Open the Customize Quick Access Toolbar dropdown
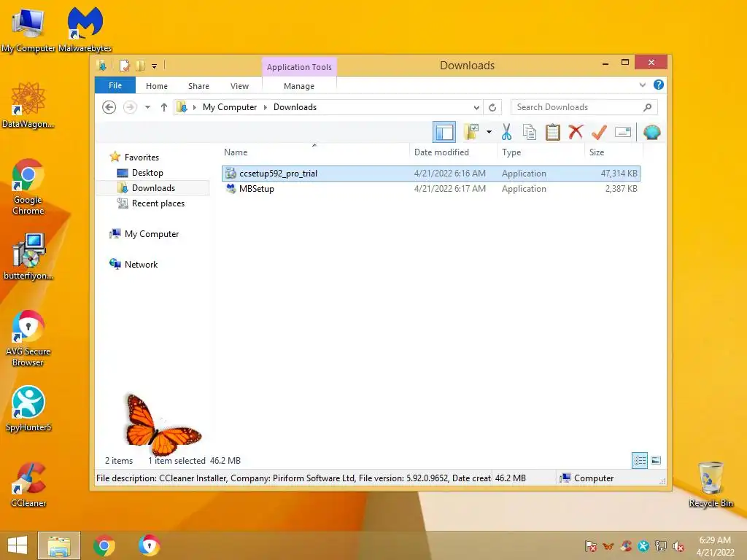Screen dimensions: 747x560 (x=155, y=66)
